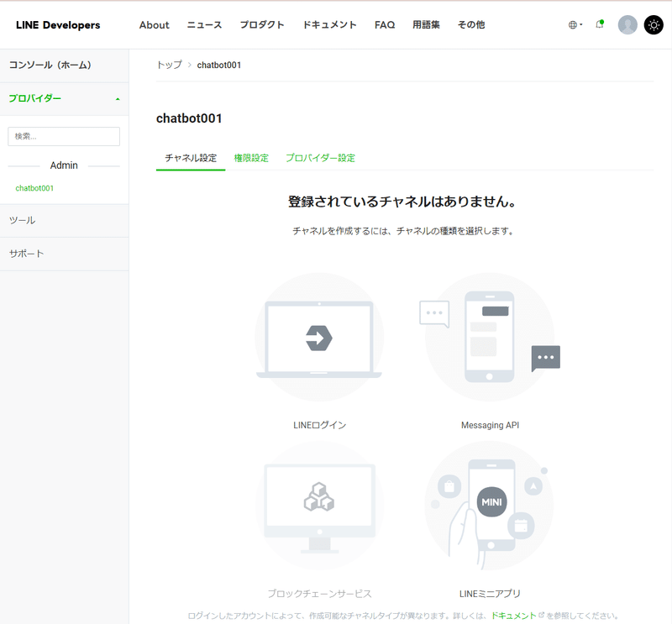Screen dimensions: 672x624
Task: Click the LINEミニアプリ label
Action: [490, 594]
